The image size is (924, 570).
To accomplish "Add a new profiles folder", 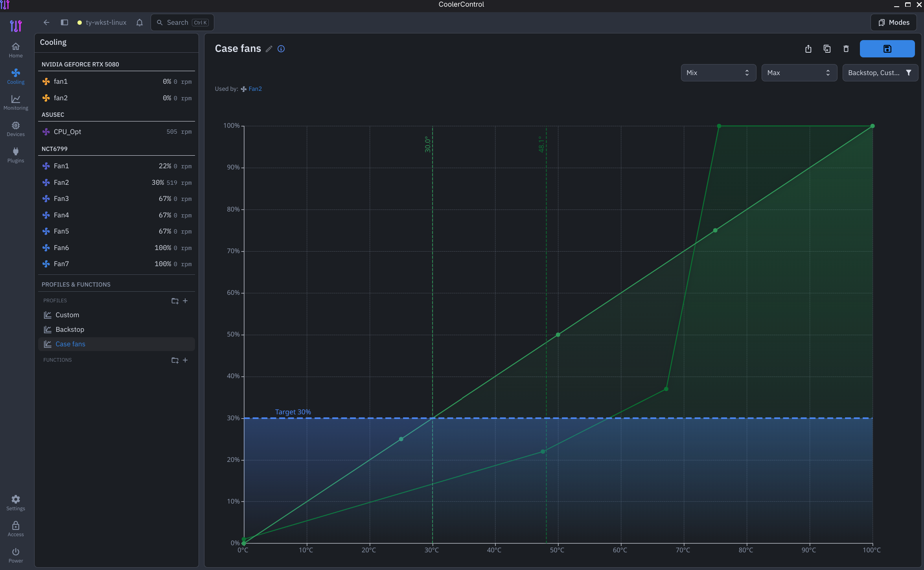I will pyautogui.click(x=175, y=301).
